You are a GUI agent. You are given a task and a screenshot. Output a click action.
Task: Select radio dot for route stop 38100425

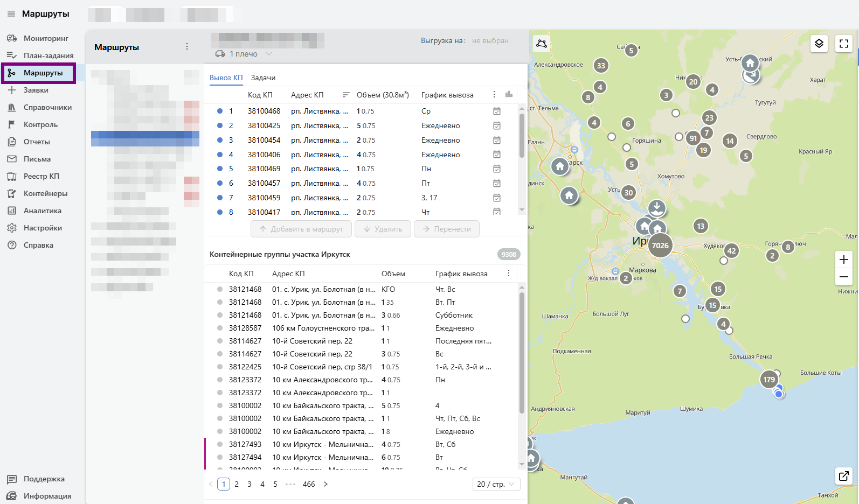[220, 125]
